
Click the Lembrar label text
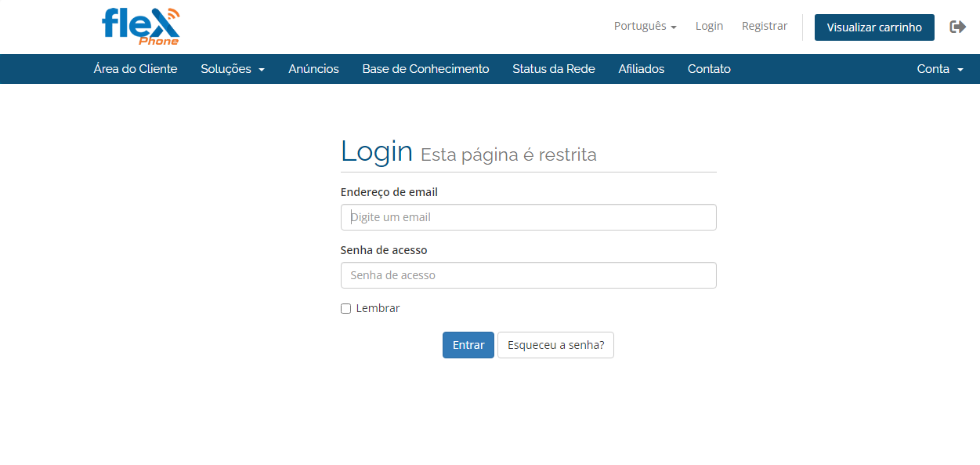[378, 309]
